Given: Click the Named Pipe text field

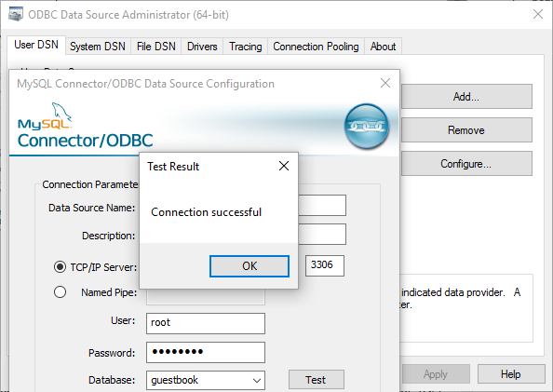Looking at the screenshot, I should click(206, 297).
